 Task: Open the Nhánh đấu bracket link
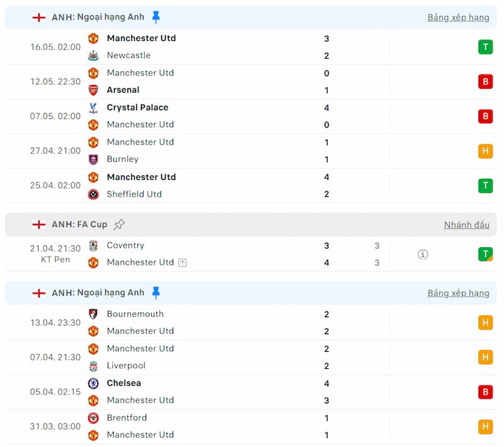466,225
